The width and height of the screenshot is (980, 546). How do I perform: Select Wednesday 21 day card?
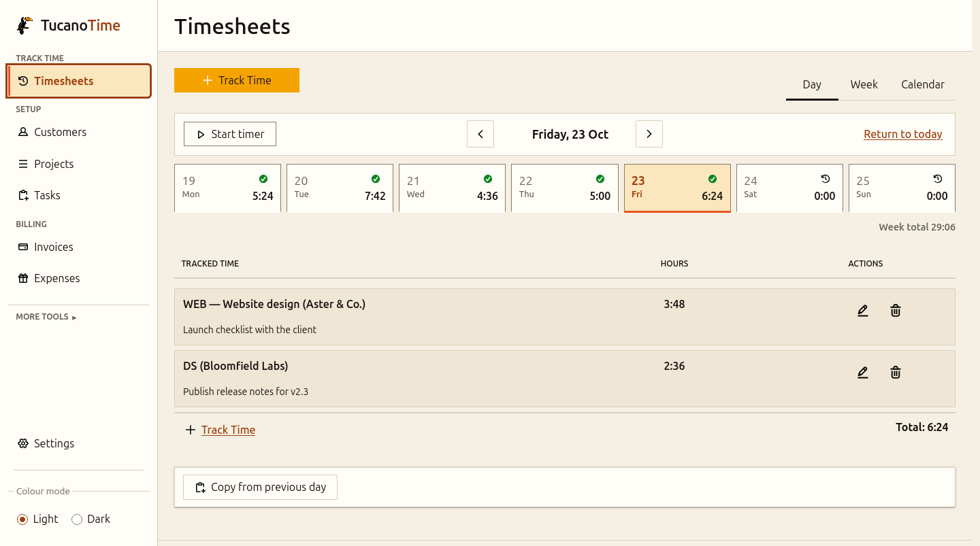coord(452,188)
